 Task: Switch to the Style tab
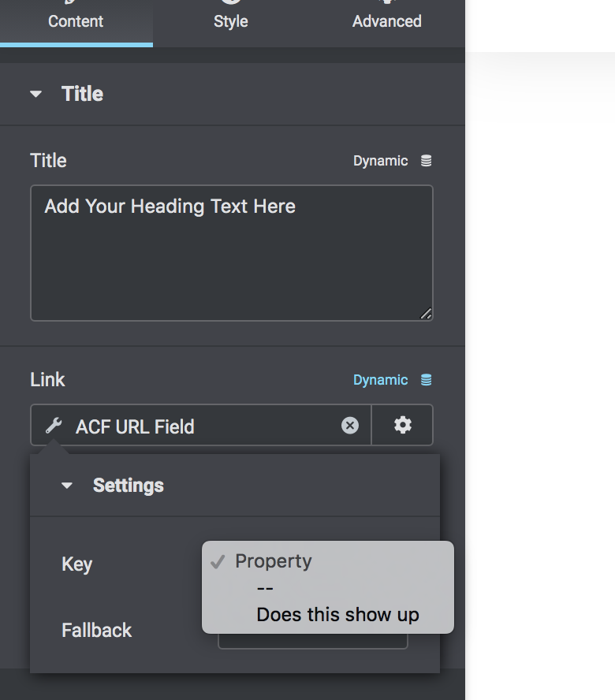230,21
